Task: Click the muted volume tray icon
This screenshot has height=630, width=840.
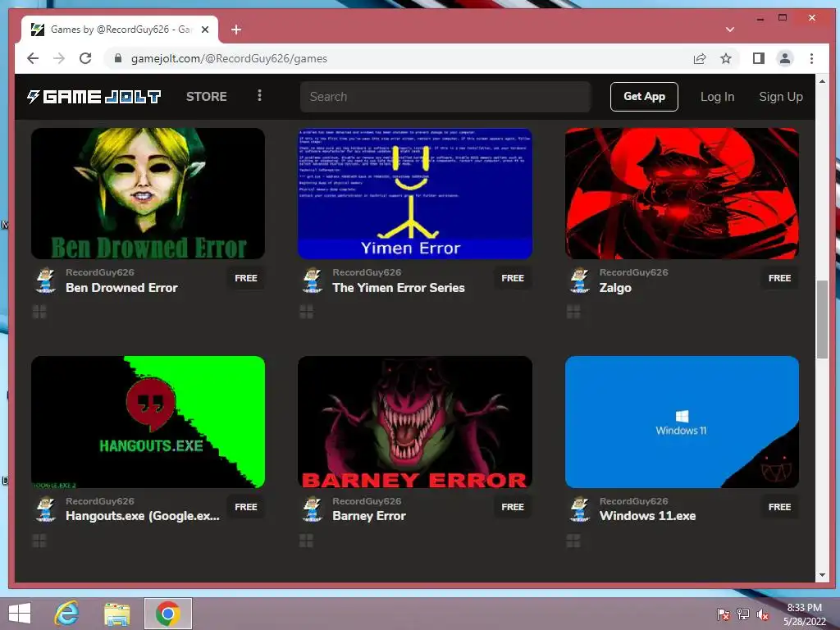Action: pyautogui.click(x=762, y=614)
